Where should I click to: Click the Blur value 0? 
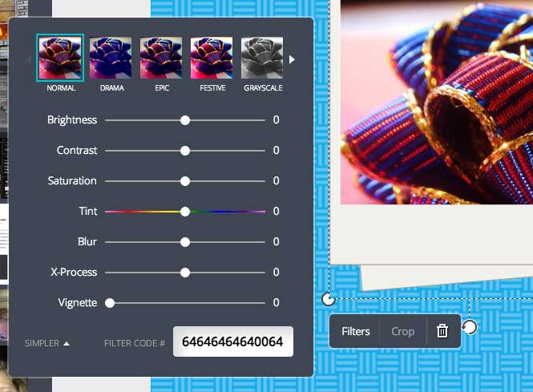276,241
